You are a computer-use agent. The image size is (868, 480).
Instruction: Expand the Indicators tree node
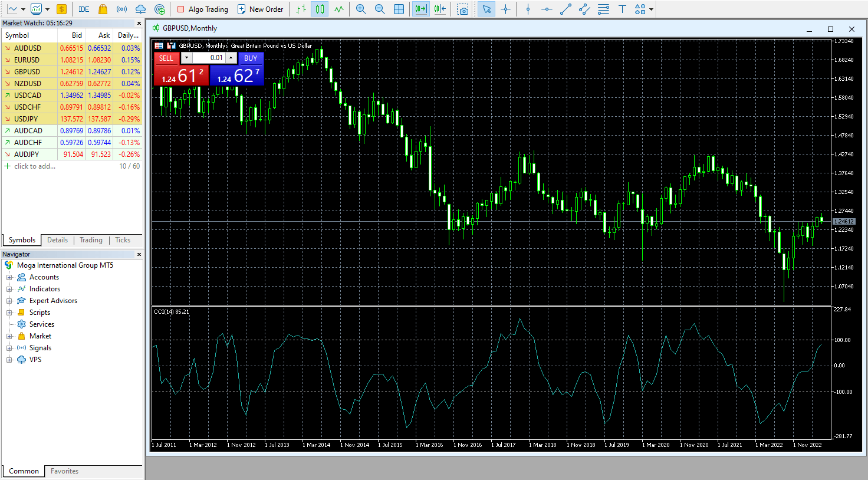(9, 289)
